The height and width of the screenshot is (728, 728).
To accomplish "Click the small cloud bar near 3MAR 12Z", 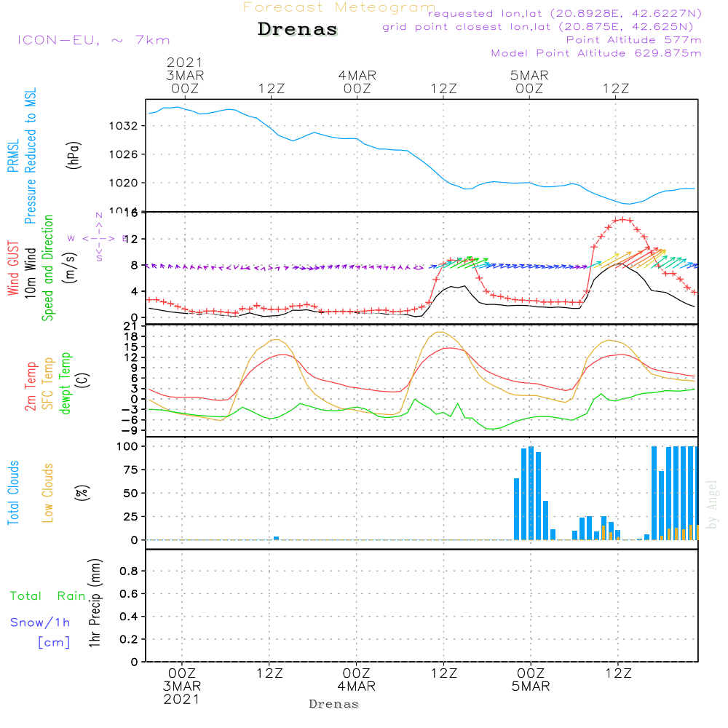I will click(x=276, y=538).
